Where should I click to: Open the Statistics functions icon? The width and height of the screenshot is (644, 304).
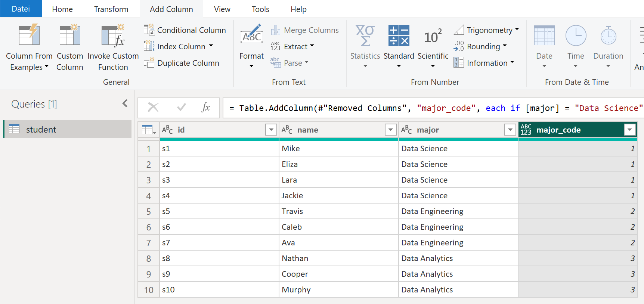pyautogui.click(x=365, y=36)
